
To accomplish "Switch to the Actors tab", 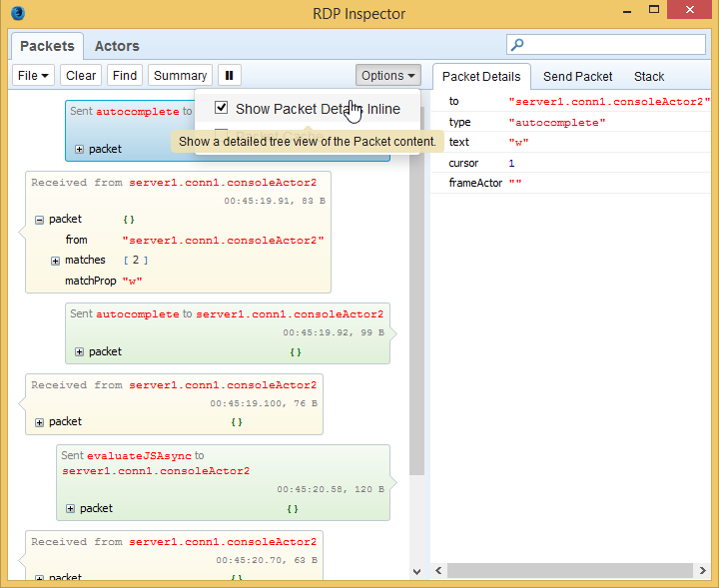I will (x=117, y=46).
